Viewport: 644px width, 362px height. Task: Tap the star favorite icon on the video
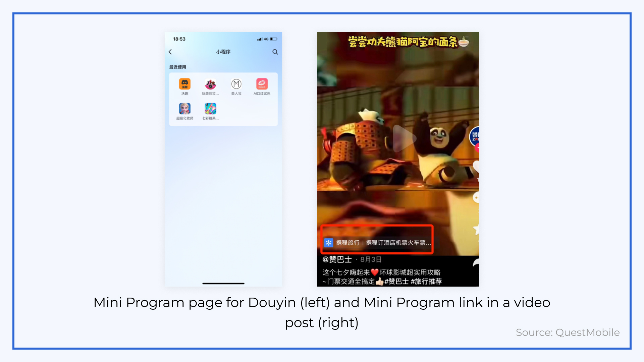476,230
